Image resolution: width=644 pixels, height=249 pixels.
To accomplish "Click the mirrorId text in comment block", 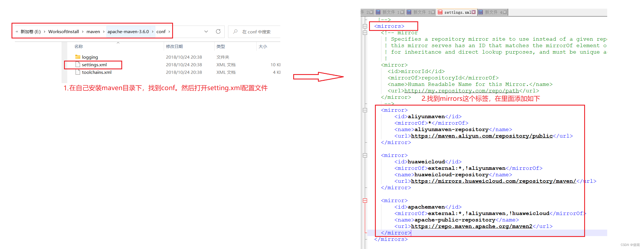I will tap(415, 71).
